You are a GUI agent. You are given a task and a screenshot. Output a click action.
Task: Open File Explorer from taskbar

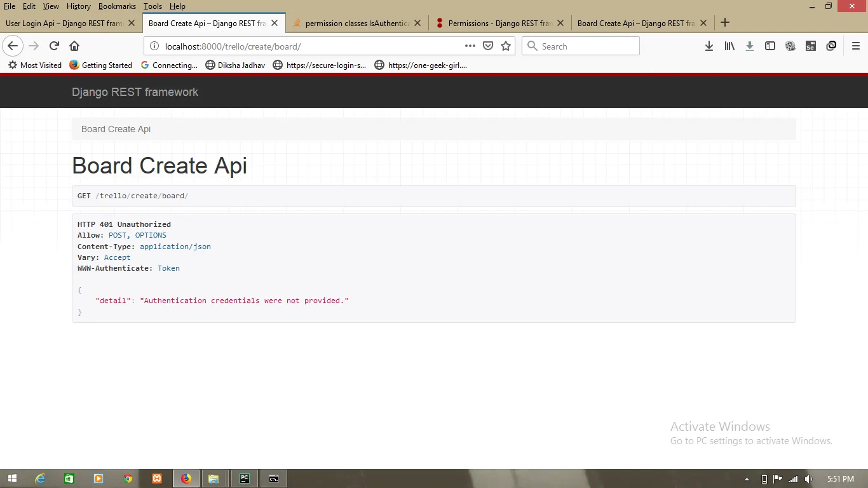pos(214,478)
